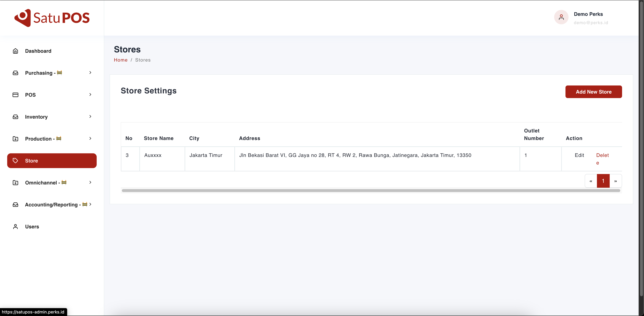Open the user avatar profile icon
This screenshot has height=316, width=644.
click(x=561, y=17)
